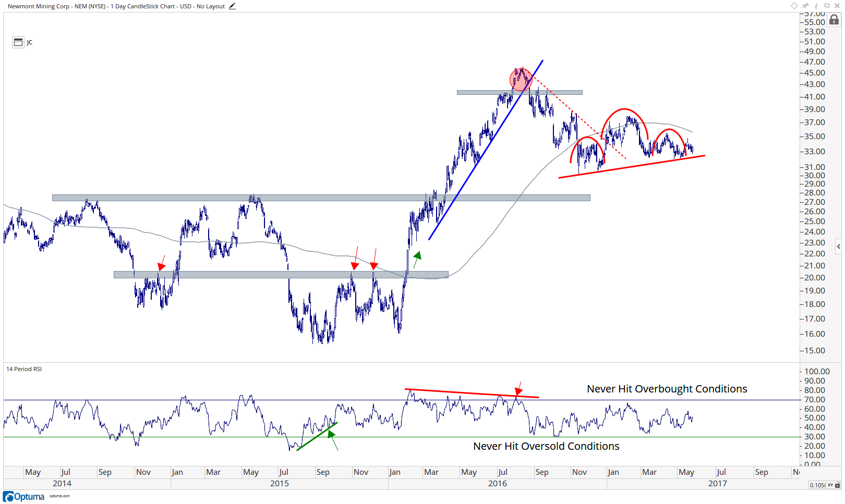Toggle the price scale padlock icon

click(834, 20)
